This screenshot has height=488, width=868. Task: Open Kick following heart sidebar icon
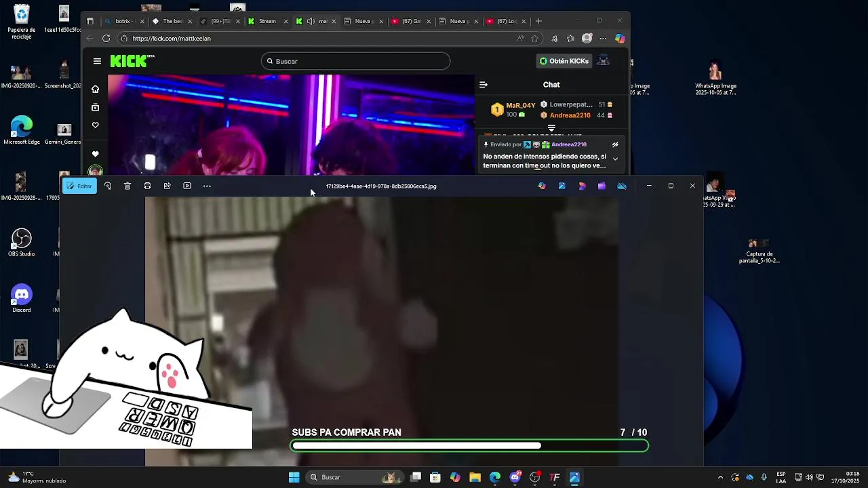coord(96,125)
